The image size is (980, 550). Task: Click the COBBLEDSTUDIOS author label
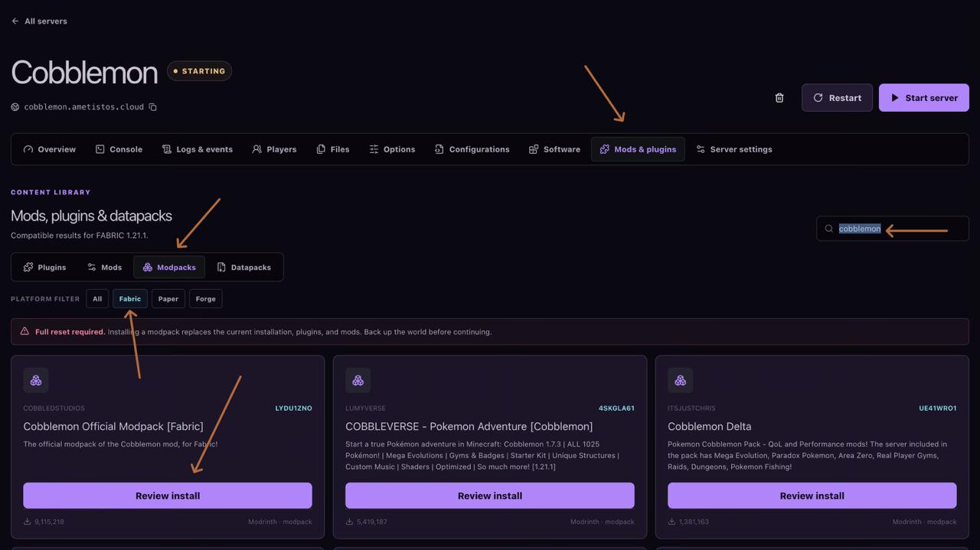click(54, 408)
